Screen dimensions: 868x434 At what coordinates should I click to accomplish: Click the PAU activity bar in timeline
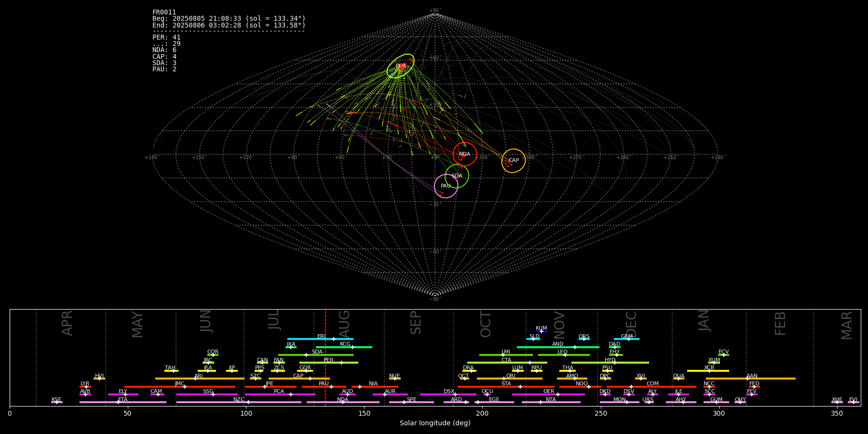point(324,387)
